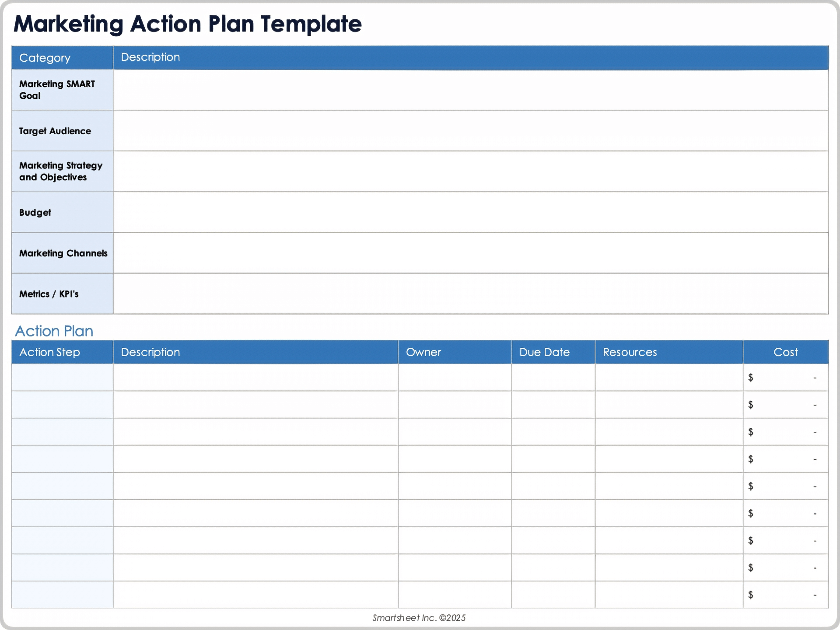This screenshot has height=630, width=840.
Task: Click the Smartsheet Inc. ©2025 footer text
Action: coord(419,618)
